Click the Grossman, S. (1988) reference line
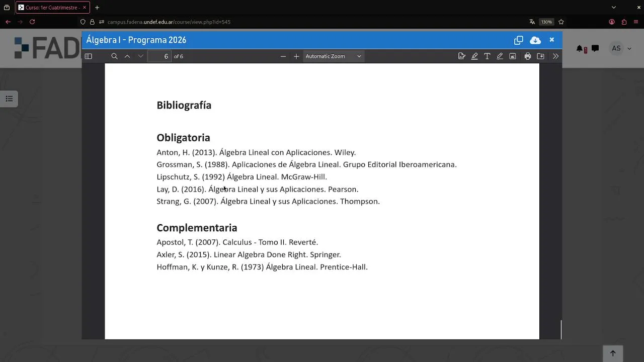 pos(306,164)
